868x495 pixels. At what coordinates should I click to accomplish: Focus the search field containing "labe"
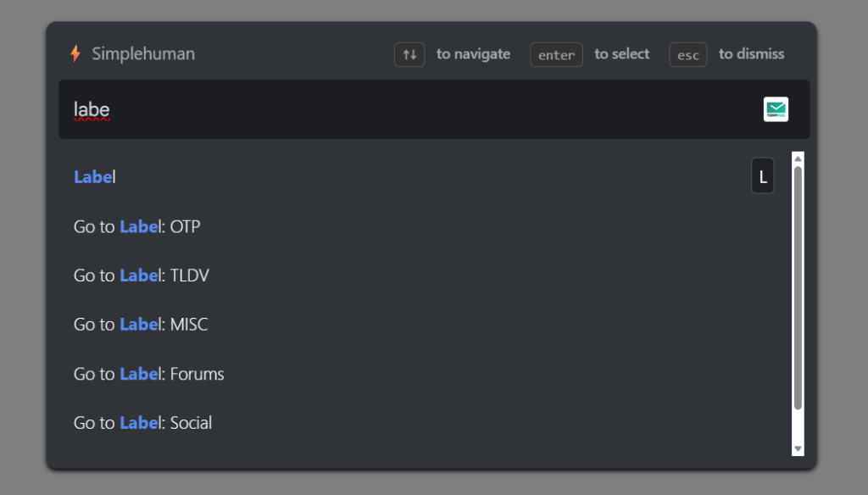click(x=407, y=109)
